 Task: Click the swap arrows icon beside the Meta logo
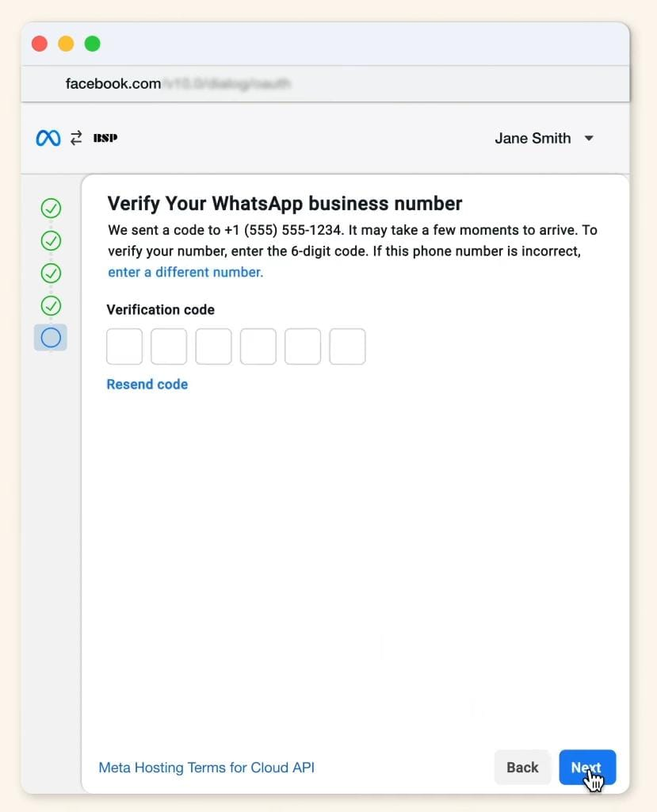[76, 138]
